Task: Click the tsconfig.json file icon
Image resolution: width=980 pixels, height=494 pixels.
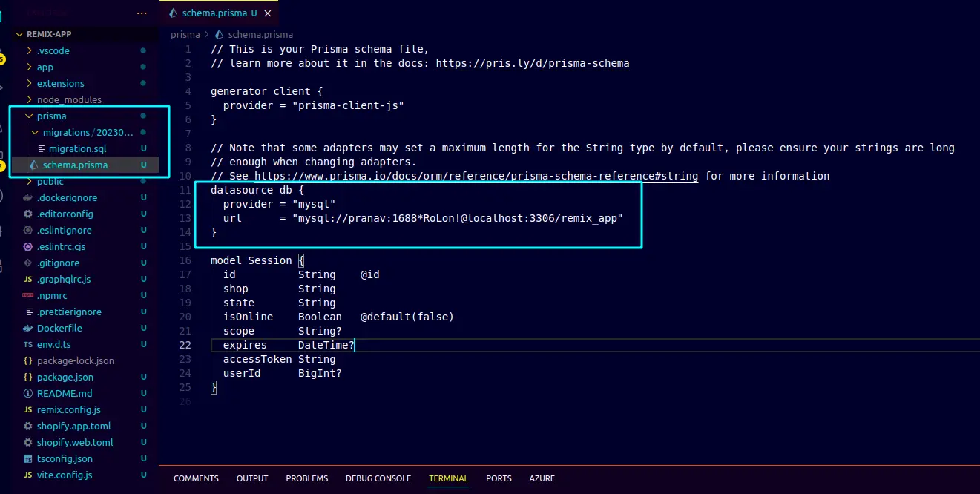Action: point(28,458)
